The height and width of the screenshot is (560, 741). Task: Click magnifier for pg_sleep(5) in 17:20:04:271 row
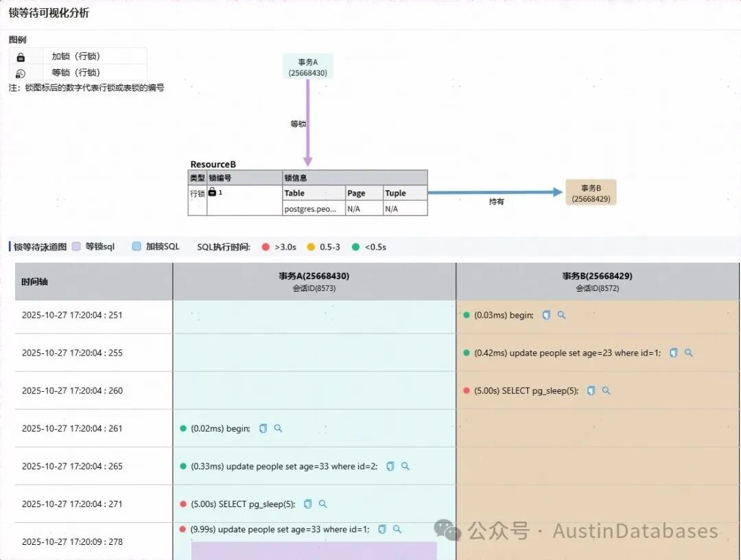tap(322, 504)
